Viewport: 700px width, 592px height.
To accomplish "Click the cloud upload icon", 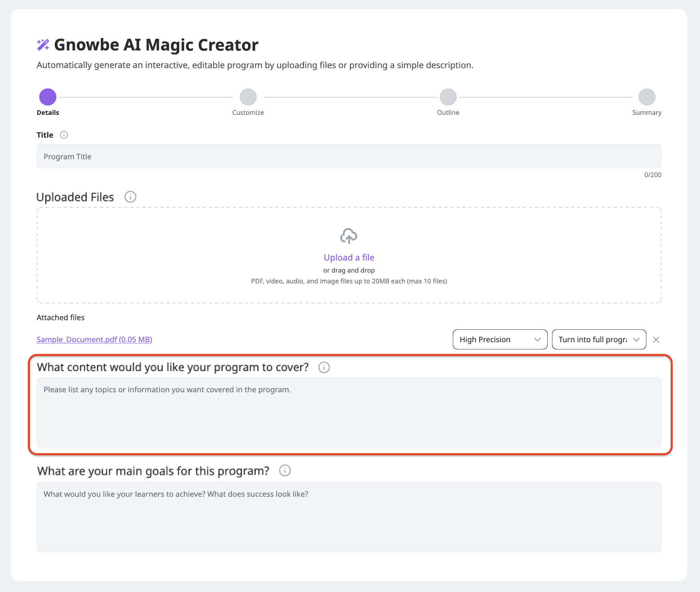I will (x=349, y=236).
